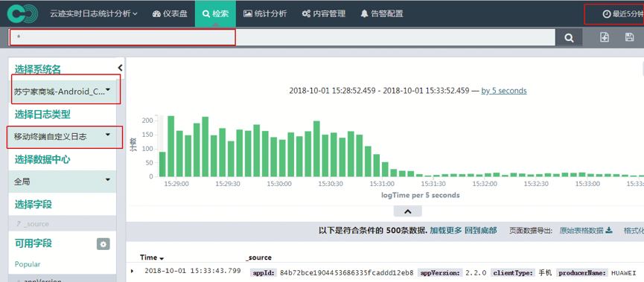The image size is (644, 282).
Task: Open the 苏宁家商城-Android system name dropdown
Action: tap(63, 92)
